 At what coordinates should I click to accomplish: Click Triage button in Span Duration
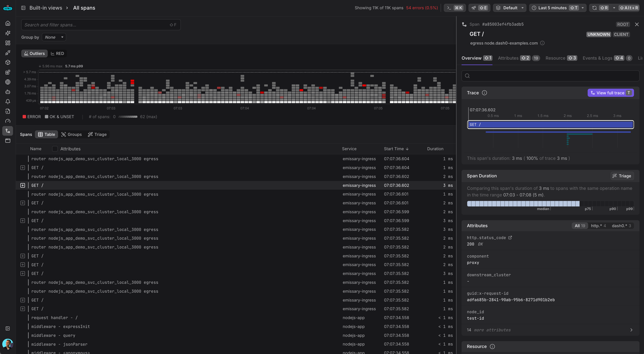tap(622, 176)
